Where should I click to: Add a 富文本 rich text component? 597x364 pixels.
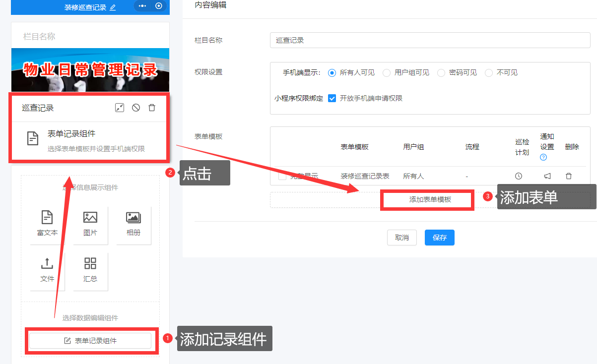pos(48,224)
